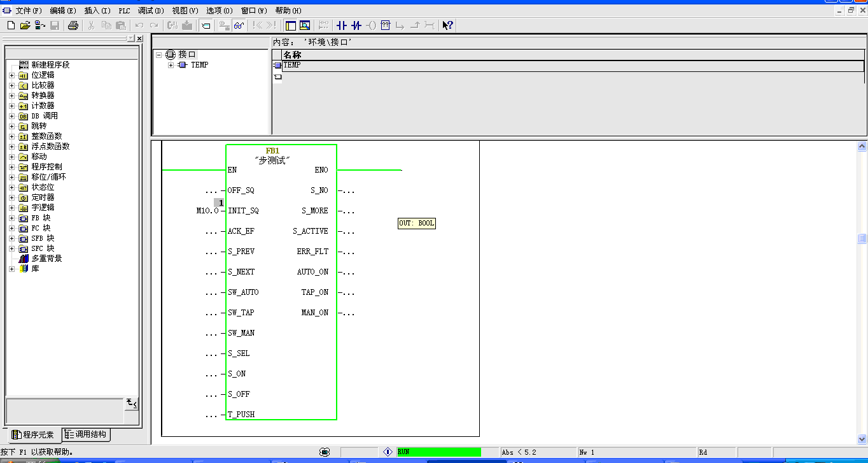Click the editor's vertical scrollbar down arrow
Viewport: 868px width, 463px height.
pyautogui.click(x=862, y=439)
